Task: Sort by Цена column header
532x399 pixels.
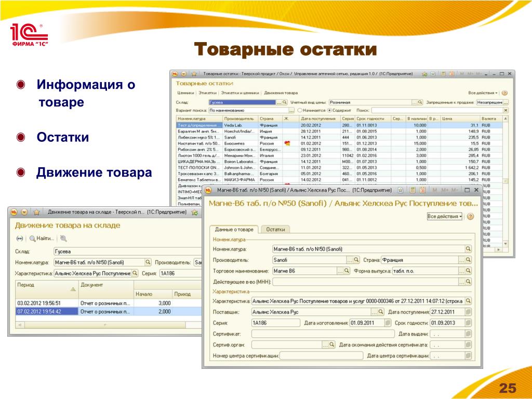Action: 460,119
